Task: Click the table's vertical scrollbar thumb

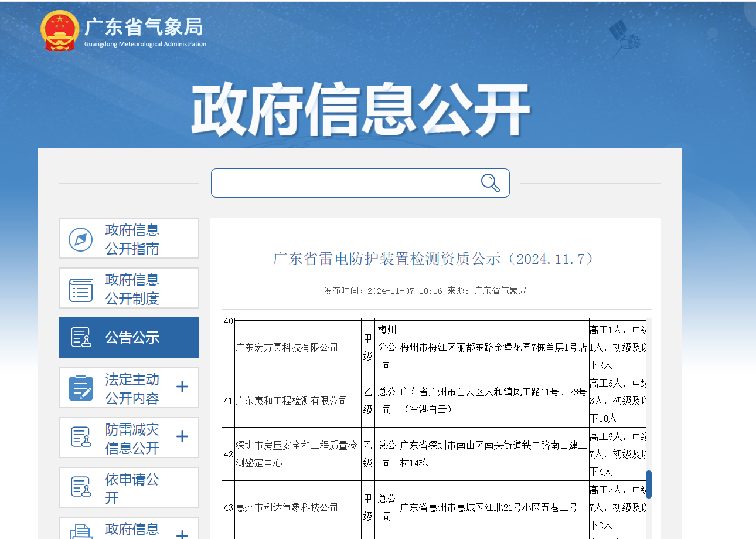Action: pos(649,484)
